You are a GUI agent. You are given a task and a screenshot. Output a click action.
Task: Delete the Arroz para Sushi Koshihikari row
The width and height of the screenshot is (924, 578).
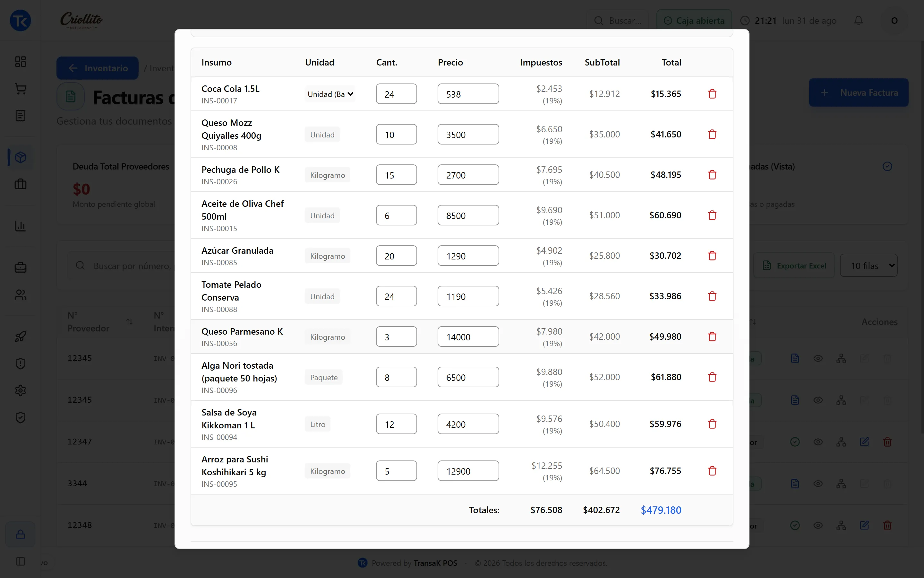pyautogui.click(x=712, y=471)
